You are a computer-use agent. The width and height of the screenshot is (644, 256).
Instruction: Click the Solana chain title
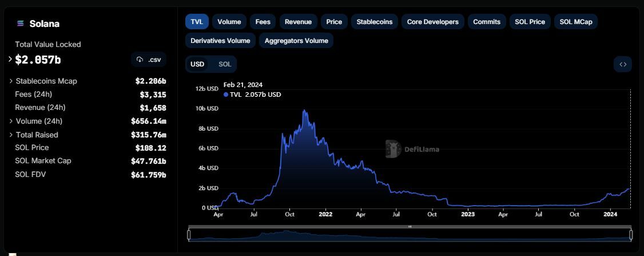coord(45,24)
